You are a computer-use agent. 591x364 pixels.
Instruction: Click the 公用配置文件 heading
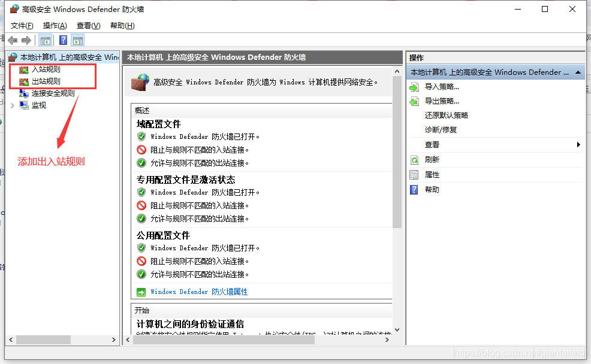point(163,236)
